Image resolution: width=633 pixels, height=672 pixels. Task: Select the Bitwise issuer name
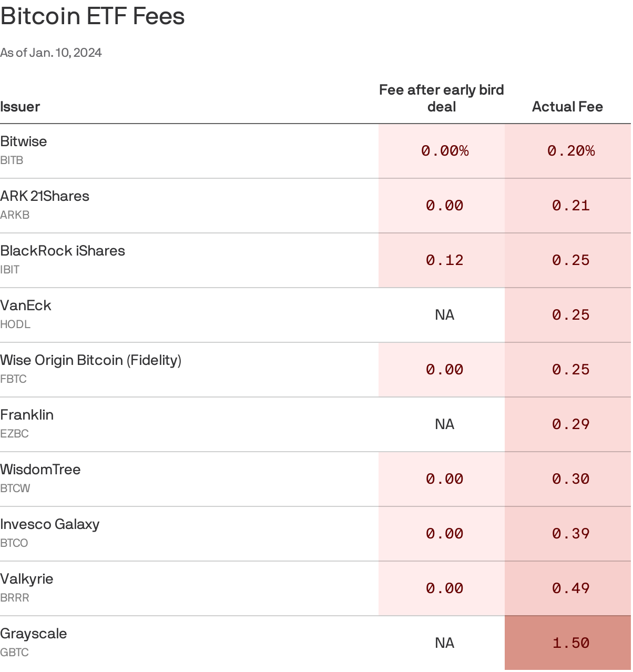point(24,141)
